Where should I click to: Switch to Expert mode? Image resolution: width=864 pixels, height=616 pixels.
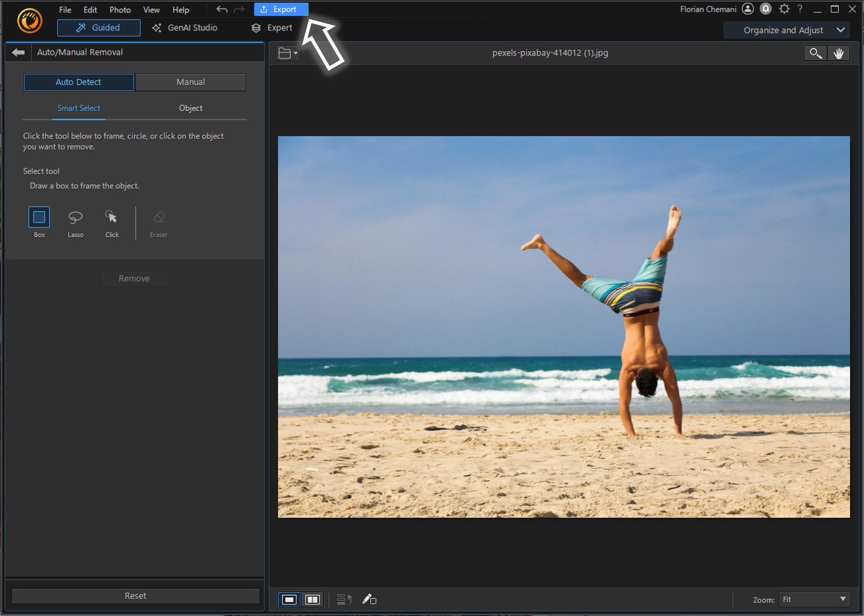272,28
